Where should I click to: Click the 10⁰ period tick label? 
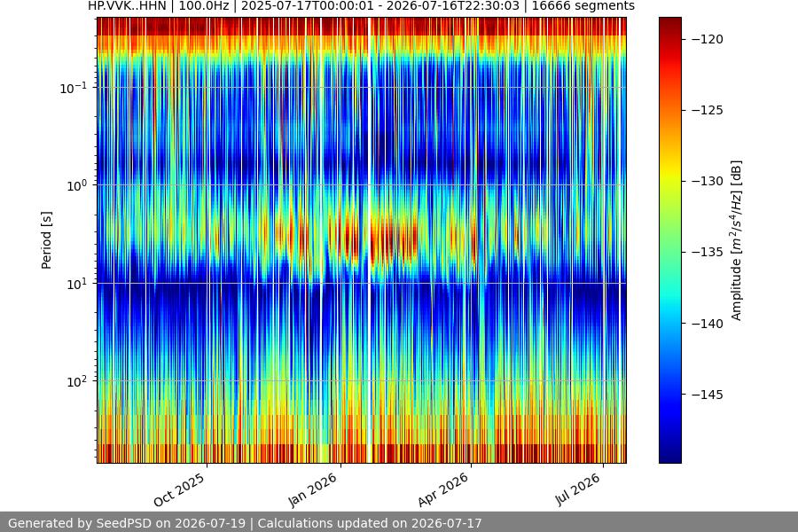click(x=77, y=185)
